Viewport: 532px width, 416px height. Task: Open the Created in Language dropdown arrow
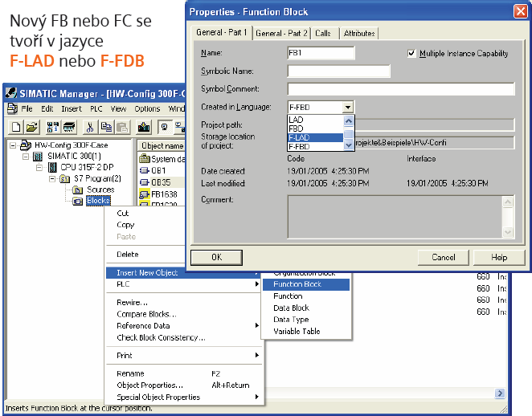point(347,108)
